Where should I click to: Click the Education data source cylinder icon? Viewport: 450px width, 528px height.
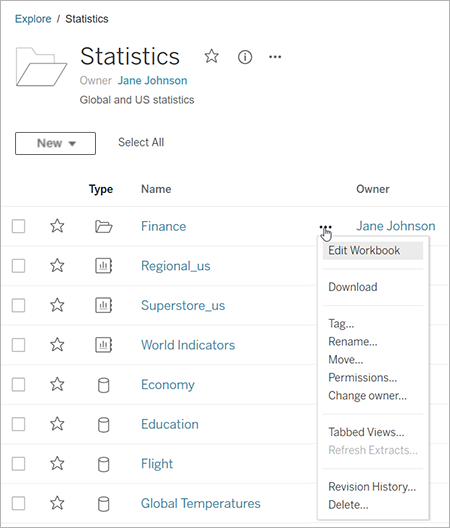pos(103,425)
